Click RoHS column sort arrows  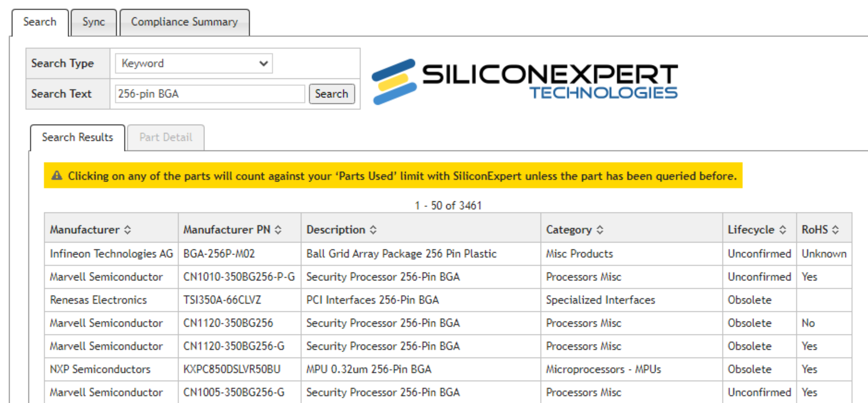[835, 230]
